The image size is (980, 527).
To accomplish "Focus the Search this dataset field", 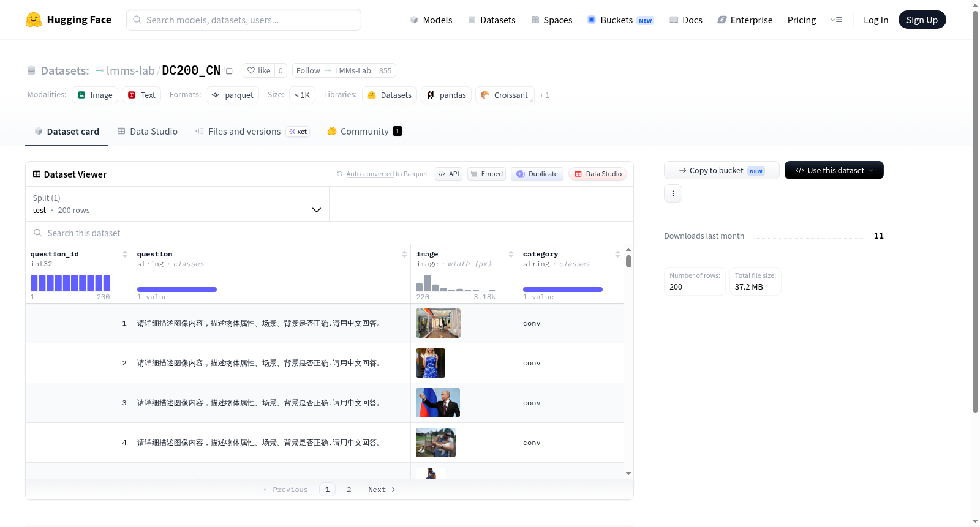I will tap(330, 233).
